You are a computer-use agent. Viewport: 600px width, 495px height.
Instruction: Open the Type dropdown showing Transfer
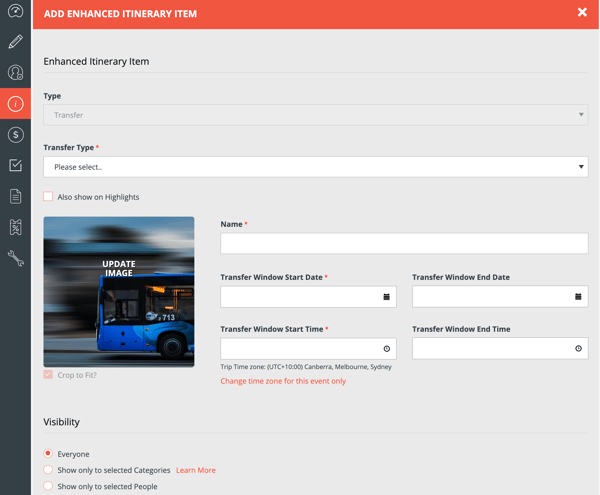315,115
